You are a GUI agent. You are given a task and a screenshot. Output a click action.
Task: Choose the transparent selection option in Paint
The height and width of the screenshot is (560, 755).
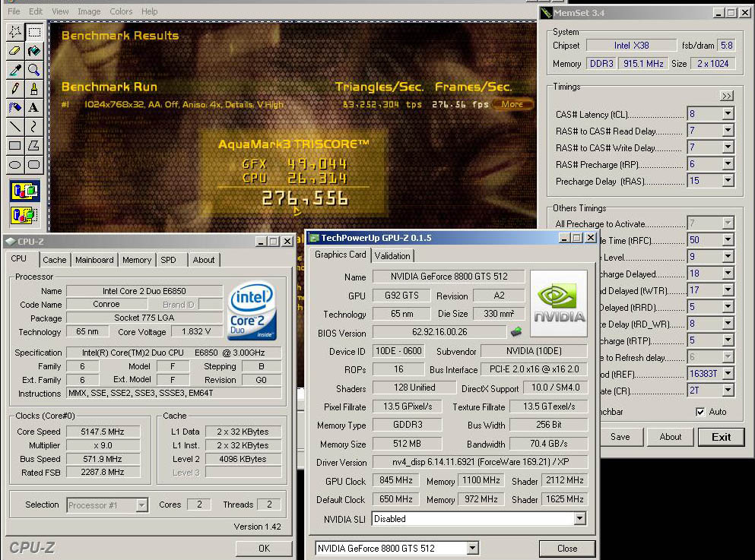tap(25, 214)
